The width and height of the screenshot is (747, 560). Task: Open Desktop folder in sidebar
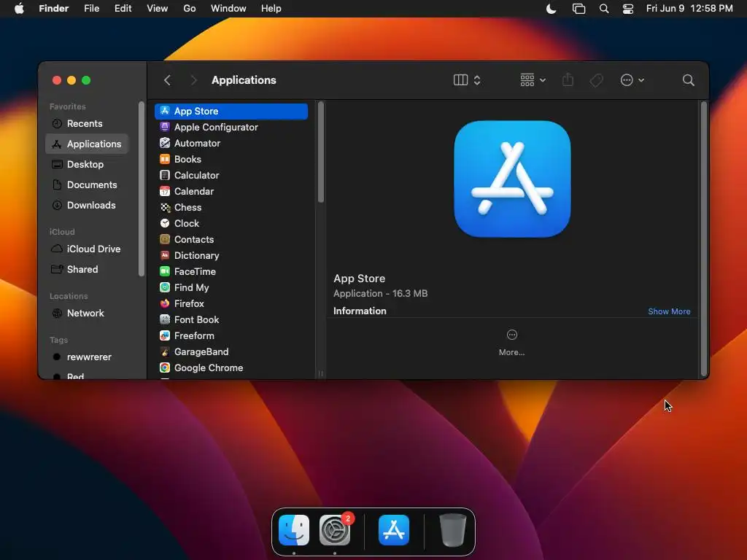click(x=88, y=164)
